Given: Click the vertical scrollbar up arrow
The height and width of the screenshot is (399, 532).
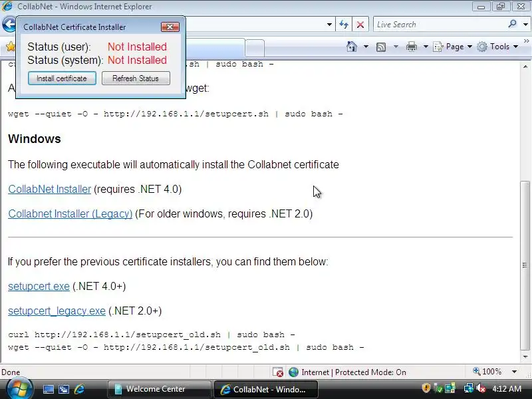Looking at the screenshot, I should point(525,66).
